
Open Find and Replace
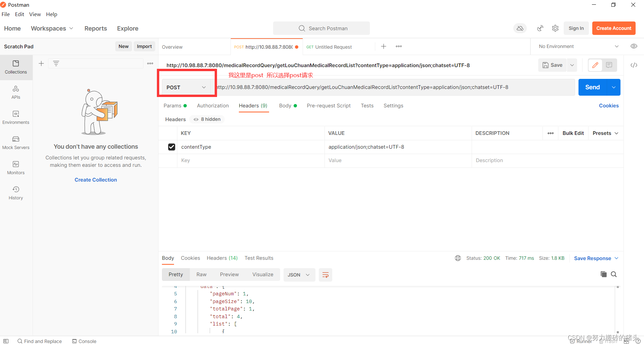pyautogui.click(x=40, y=341)
